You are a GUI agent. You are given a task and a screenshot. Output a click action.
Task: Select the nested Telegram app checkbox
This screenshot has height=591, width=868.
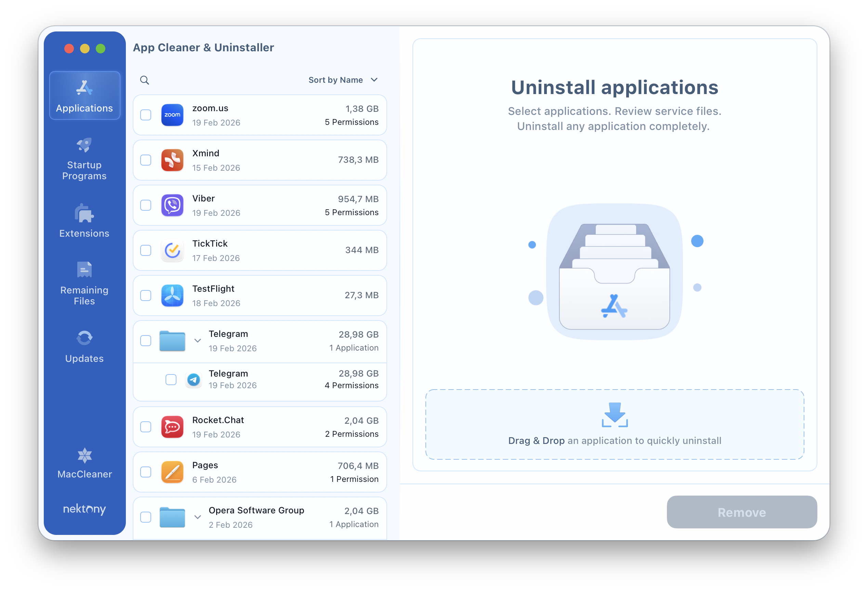tap(171, 379)
